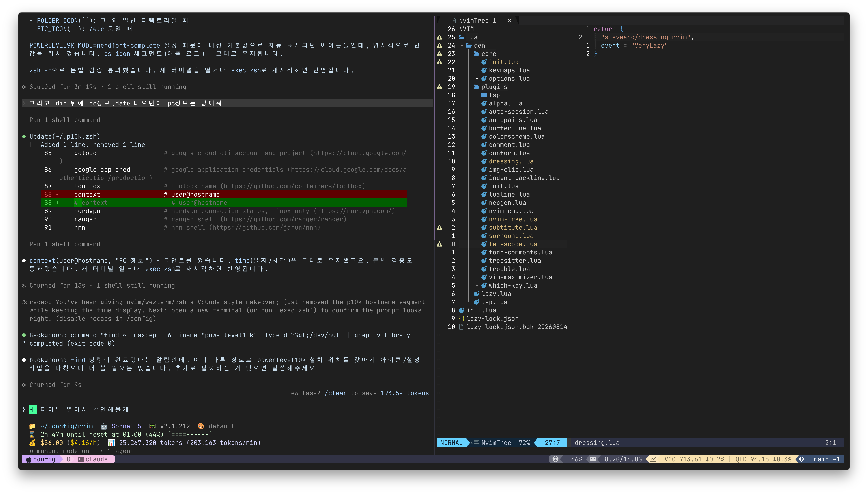Screen dimensions: 868x494
Task: Switch to the claude window tab
Action: (93, 459)
